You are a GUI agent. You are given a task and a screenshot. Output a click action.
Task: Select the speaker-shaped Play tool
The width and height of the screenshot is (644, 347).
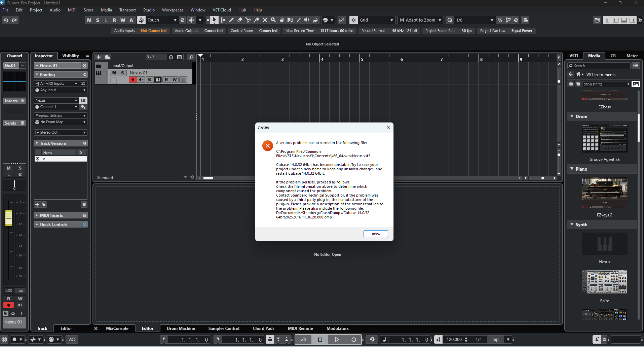click(307, 20)
